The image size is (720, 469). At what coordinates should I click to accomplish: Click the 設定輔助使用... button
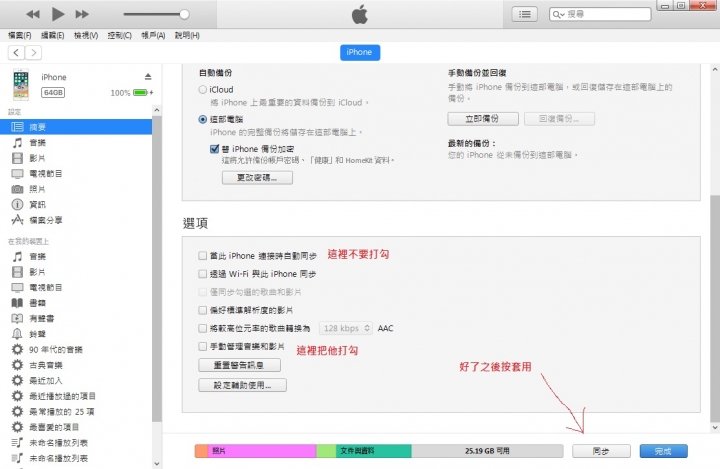[242, 385]
